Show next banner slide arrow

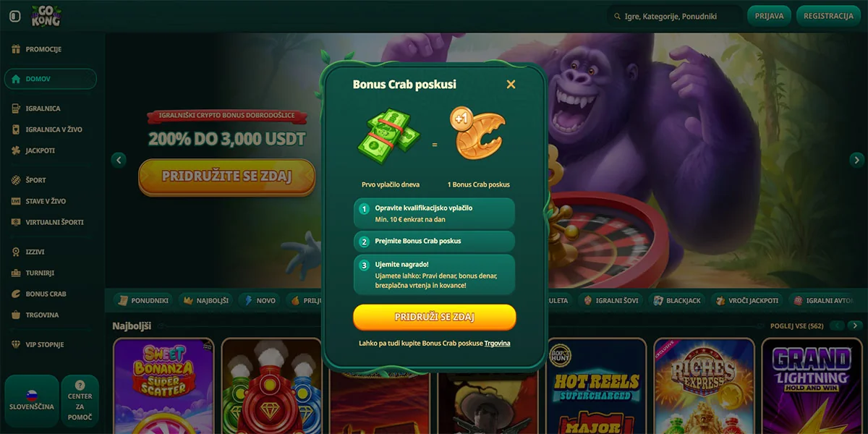(x=856, y=160)
